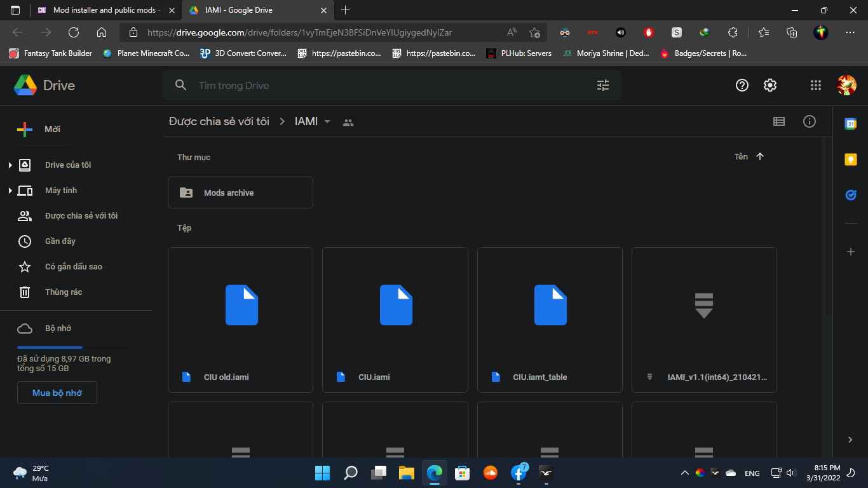Expand the Drive của tôi tree
The width and height of the screenshot is (868, 488).
click(x=10, y=165)
